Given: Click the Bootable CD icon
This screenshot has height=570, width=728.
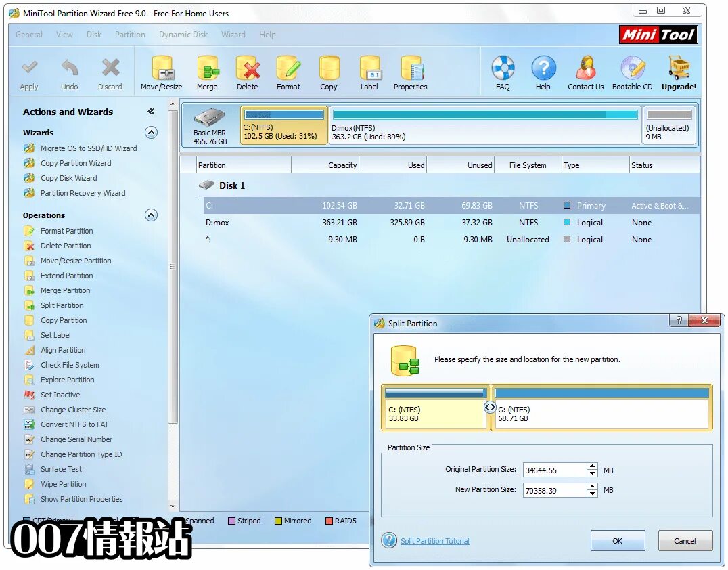Looking at the screenshot, I should 633,68.
